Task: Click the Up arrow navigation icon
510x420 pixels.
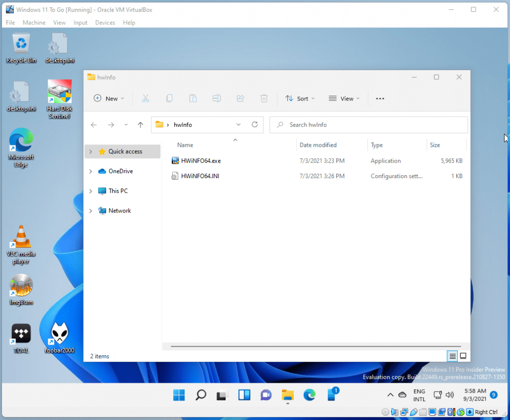Action: click(x=140, y=125)
